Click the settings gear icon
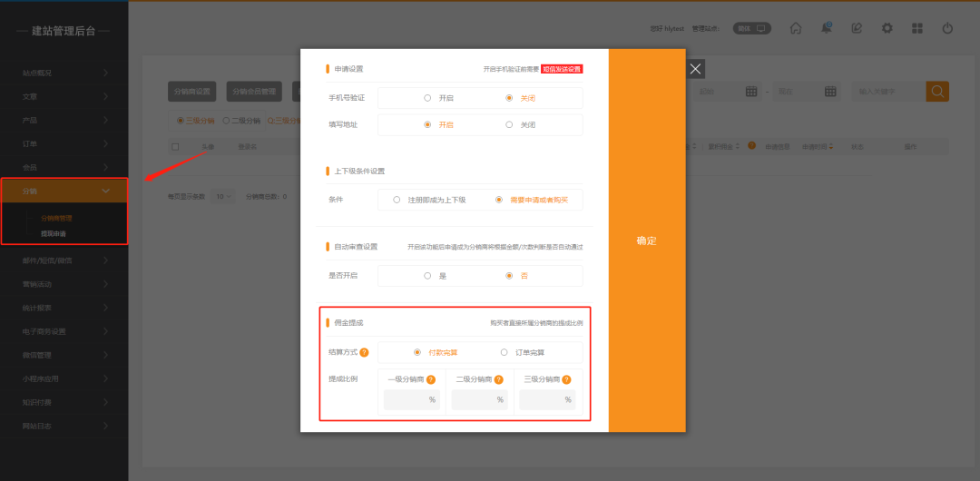This screenshot has width=980, height=481. pyautogui.click(x=887, y=28)
